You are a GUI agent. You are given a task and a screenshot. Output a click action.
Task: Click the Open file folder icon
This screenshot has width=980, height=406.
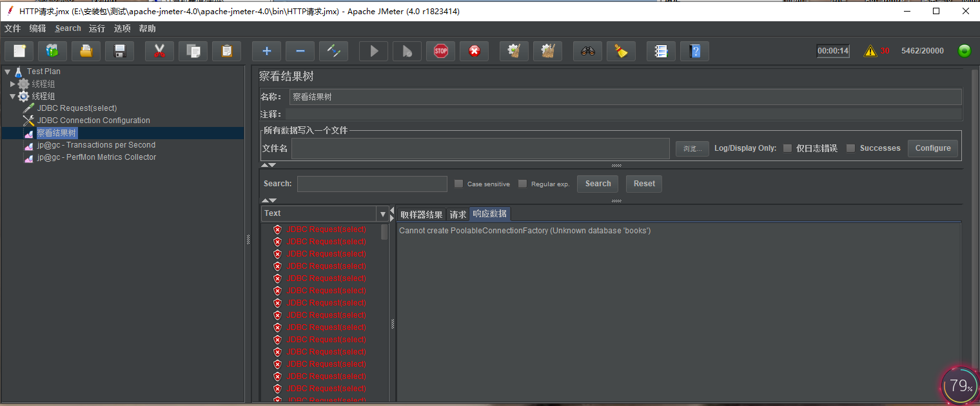pos(86,51)
